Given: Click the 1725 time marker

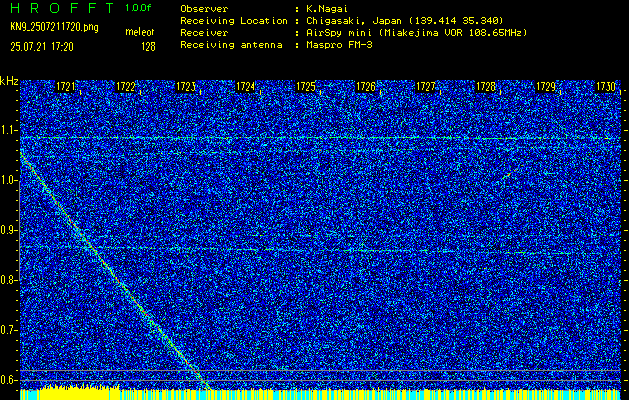Looking at the screenshot, I should pos(306,87).
